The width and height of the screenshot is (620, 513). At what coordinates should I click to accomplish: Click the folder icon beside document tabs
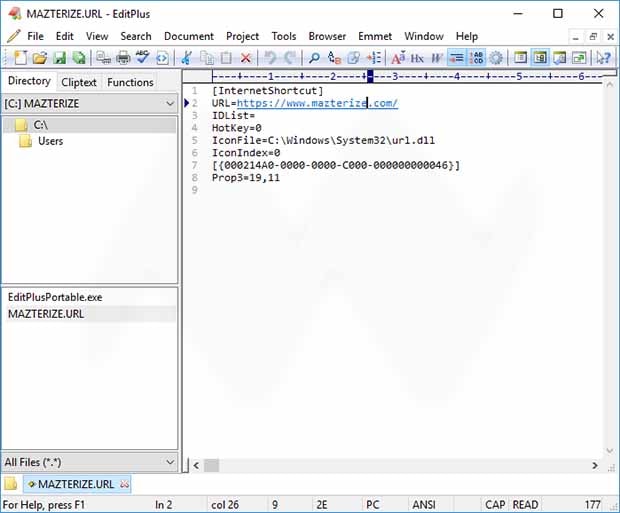coord(11,484)
